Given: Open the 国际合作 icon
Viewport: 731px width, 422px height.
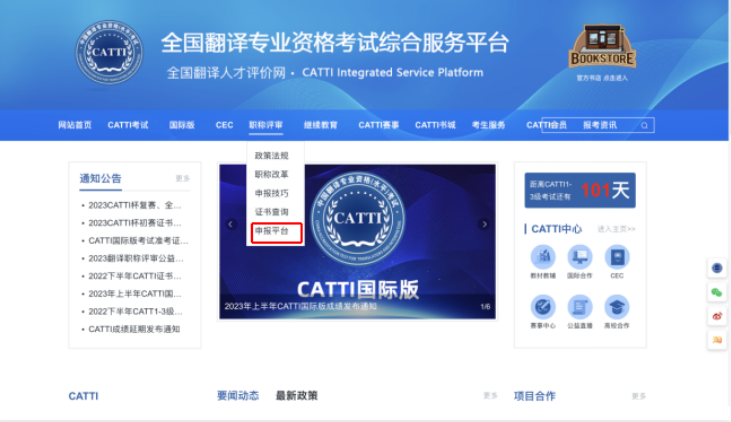Looking at the screenshot, I should pyautogui.click(x=580, y=257).
